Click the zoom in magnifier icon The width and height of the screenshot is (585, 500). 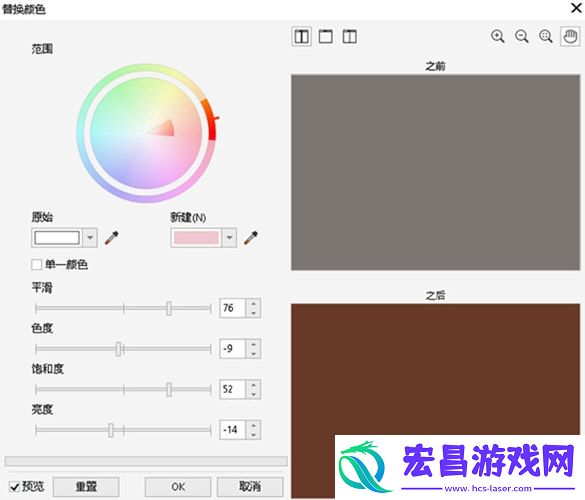pyautogui.click(x=497, y=37)
